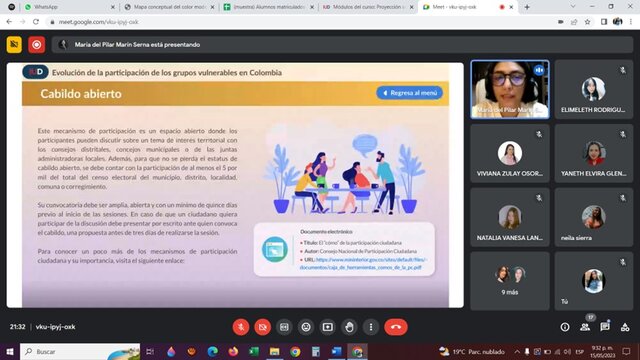This screenshot has height=360, width=640.
Task: Open Task View on the taskbar
Action: pos(150,351)
